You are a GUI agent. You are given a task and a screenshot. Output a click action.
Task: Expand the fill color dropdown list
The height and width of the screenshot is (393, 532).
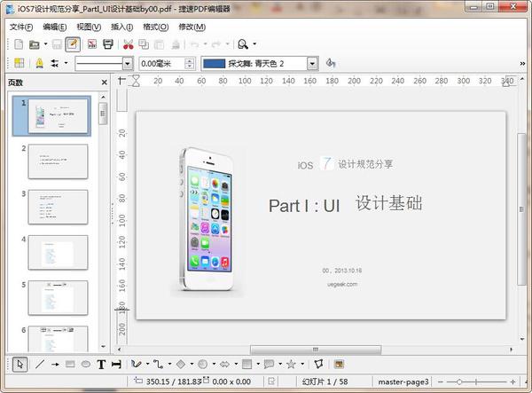312,64
